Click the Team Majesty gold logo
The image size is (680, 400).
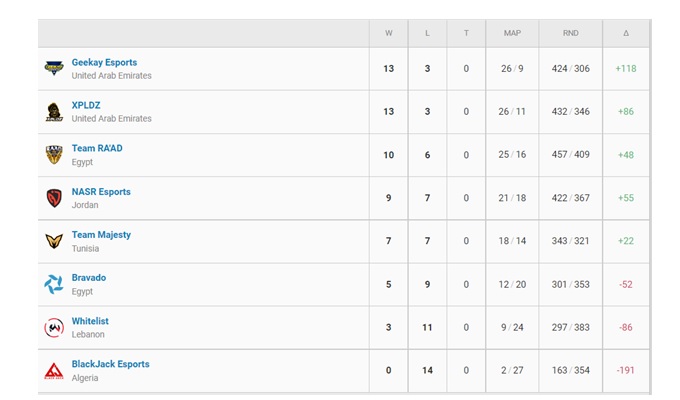[54, 241]
